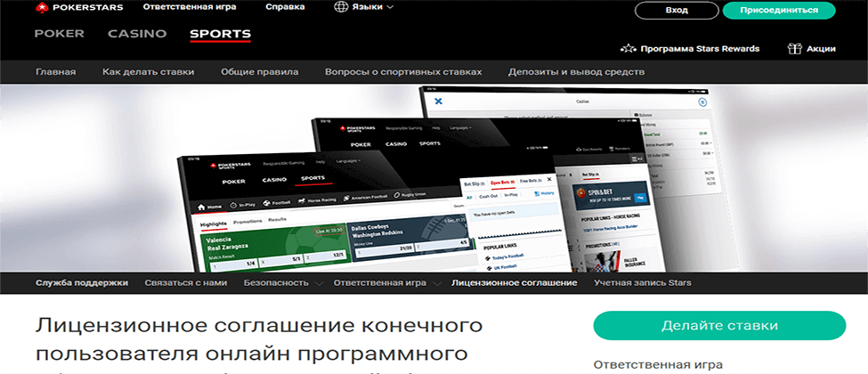The height and width of the screenshot is (374, 868).
Task: Click the globe languages icon
Action: tap(342, 8)
